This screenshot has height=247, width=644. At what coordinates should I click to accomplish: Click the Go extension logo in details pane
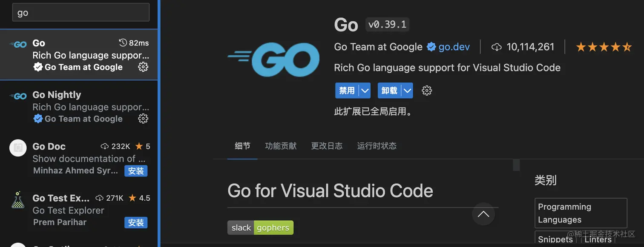(x=273, y=60)
